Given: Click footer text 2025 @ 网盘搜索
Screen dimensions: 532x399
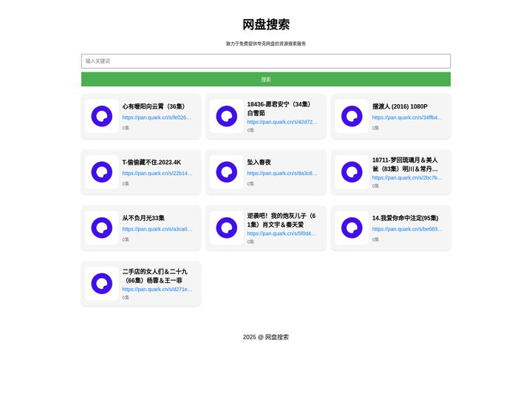Looking at the screenshot, I should click(x=266, y=337).
